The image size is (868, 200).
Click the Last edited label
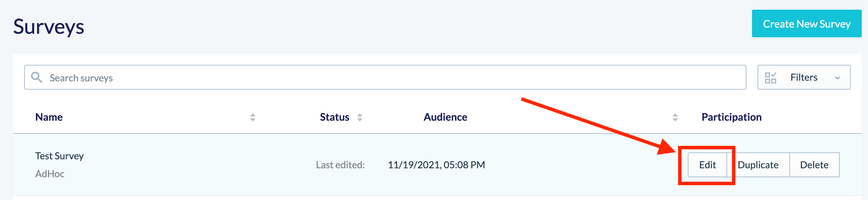[340, 165]
